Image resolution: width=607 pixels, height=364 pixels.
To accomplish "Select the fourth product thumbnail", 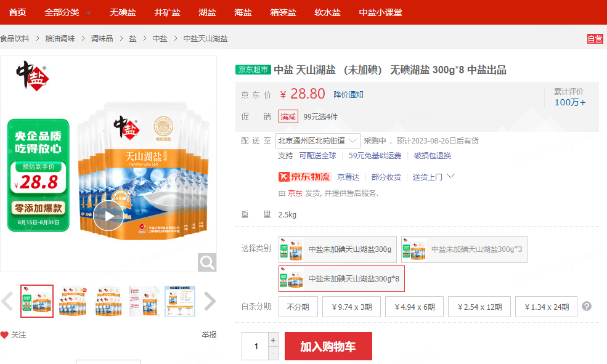I will pos(144,301).
